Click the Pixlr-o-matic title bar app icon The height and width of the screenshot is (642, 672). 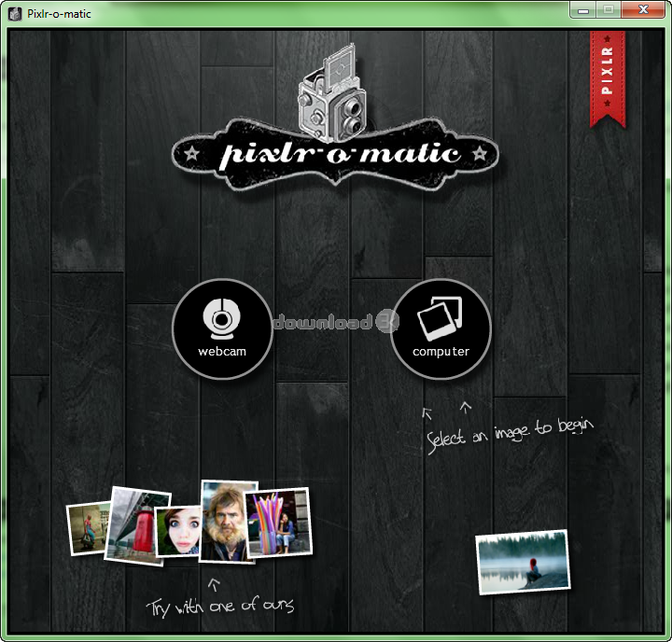pyautogui.click(x=16, y=14)
